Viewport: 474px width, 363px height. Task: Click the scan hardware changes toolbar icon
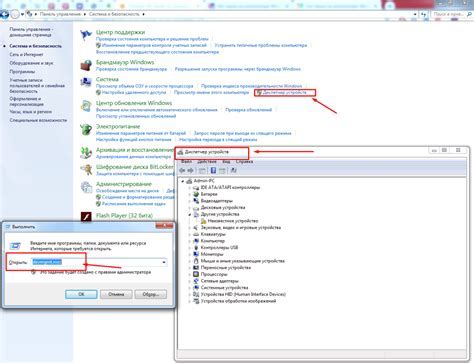click(x=233, y=170)
